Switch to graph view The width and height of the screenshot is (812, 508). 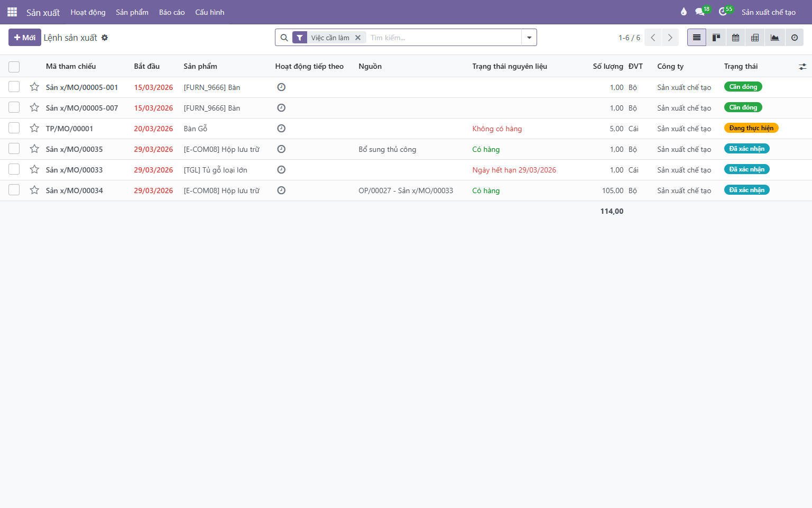pyautogui.click(x=774, y=38)
